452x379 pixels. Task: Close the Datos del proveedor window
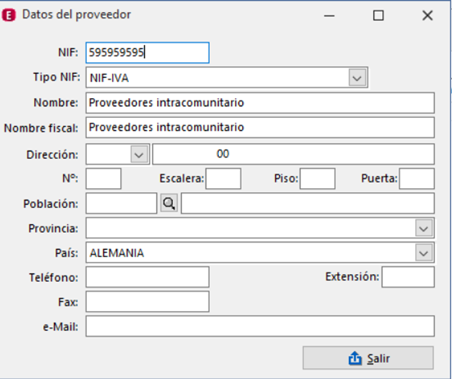click(427, 15)
